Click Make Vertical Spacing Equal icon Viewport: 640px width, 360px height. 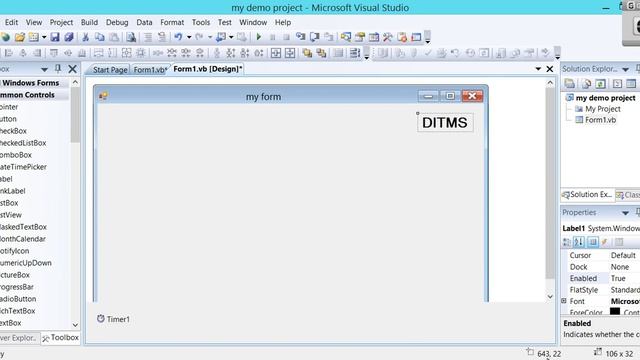pos(217,53)
